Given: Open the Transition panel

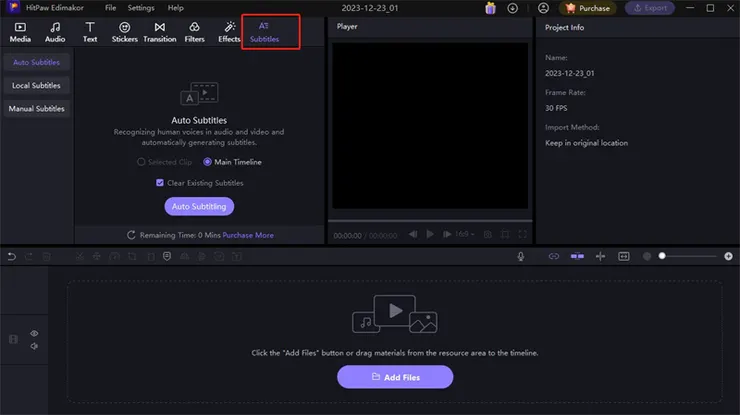Looking at the screenshot, I should [160, 32].
